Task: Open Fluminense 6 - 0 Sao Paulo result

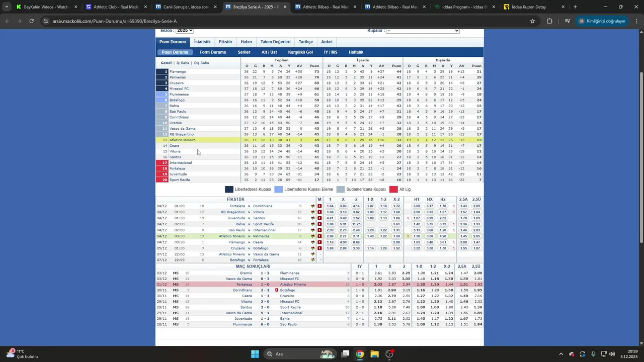Action: (x=265, y=325)
